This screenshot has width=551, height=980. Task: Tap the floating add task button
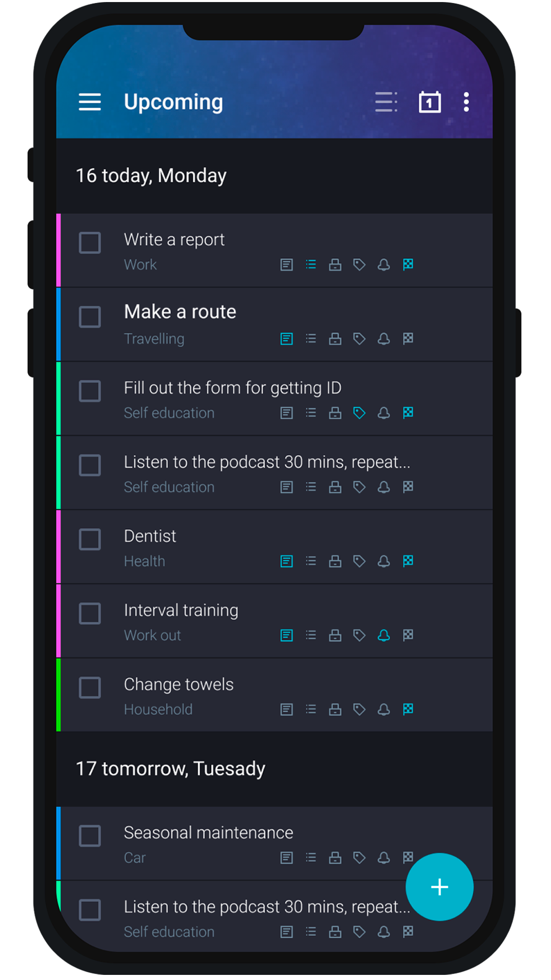[439, 887]
